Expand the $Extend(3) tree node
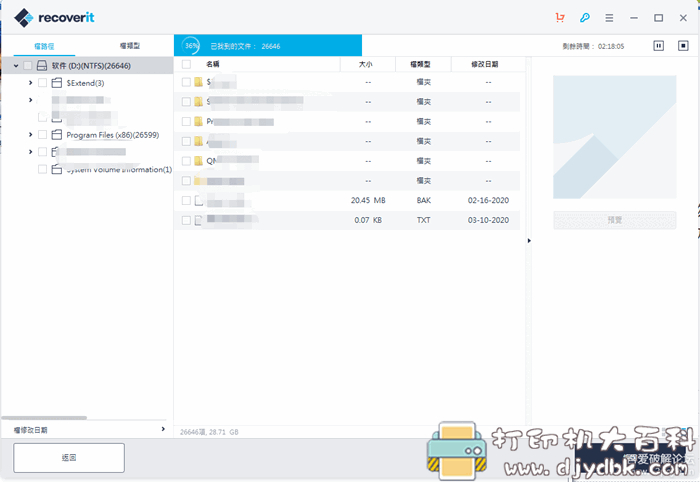The image size is (700, 482). [30, 83]
